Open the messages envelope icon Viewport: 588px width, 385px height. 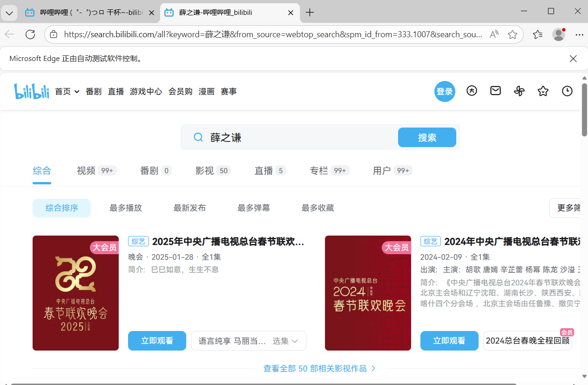495,91
